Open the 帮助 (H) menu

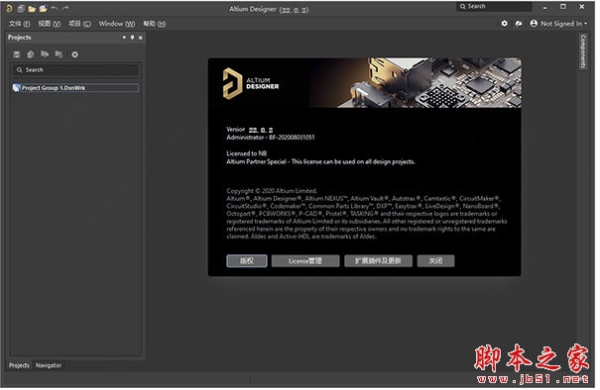pos(155,24)
